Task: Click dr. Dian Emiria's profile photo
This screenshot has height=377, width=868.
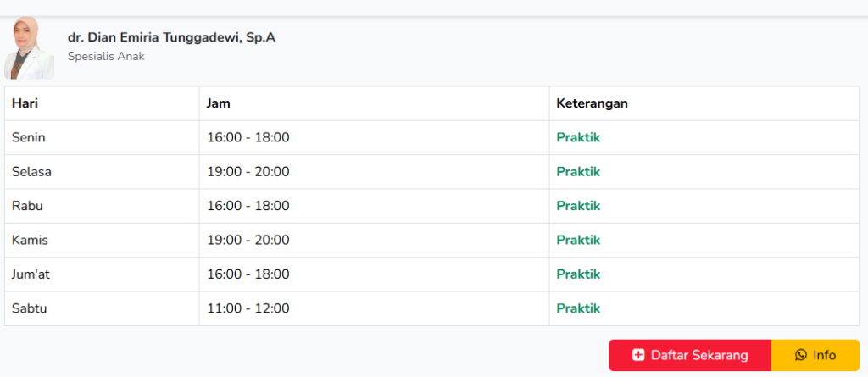Action: point(29,48)
